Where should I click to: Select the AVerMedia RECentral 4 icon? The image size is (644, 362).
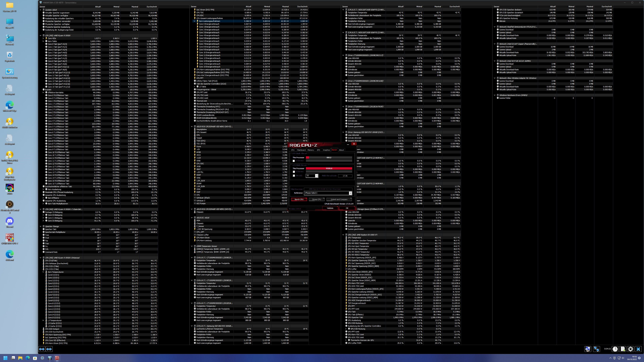(x=10, y=207)
